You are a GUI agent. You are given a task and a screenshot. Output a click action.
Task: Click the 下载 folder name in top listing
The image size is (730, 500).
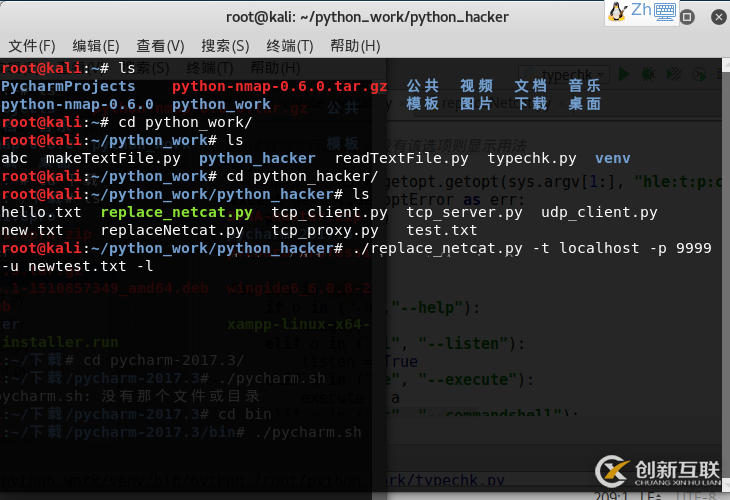coord(531,103)
